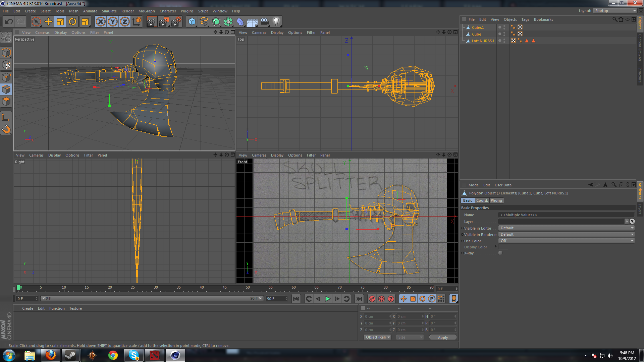The image size is (644, 362).
Task: Switch to the Phong tab
Action: pyautogui.click(x=496, y=200)
